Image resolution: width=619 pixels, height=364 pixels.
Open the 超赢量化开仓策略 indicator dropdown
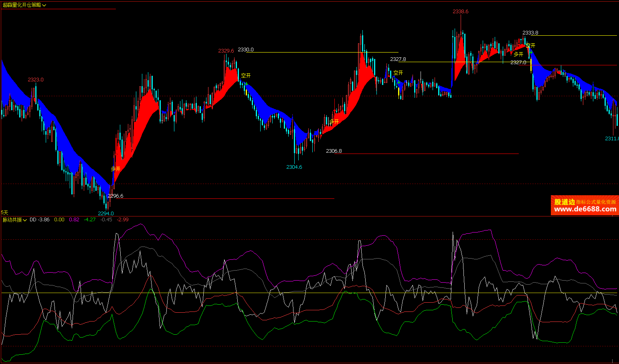coord(44,5)
